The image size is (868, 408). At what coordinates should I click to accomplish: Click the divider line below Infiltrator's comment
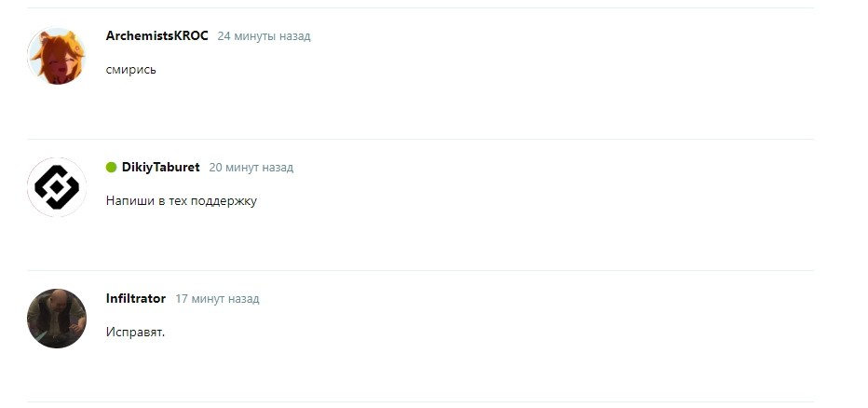pyautogui.click(x=421, y=401)
